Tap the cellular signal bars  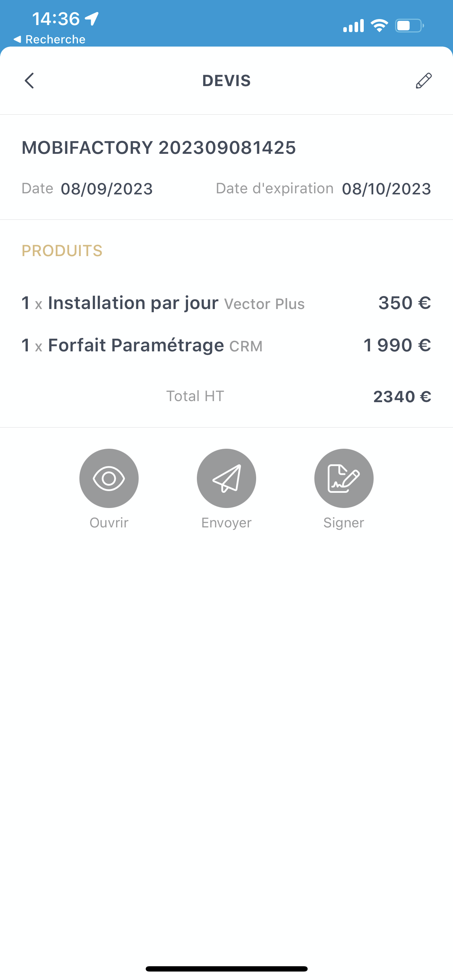click(354, 26)
